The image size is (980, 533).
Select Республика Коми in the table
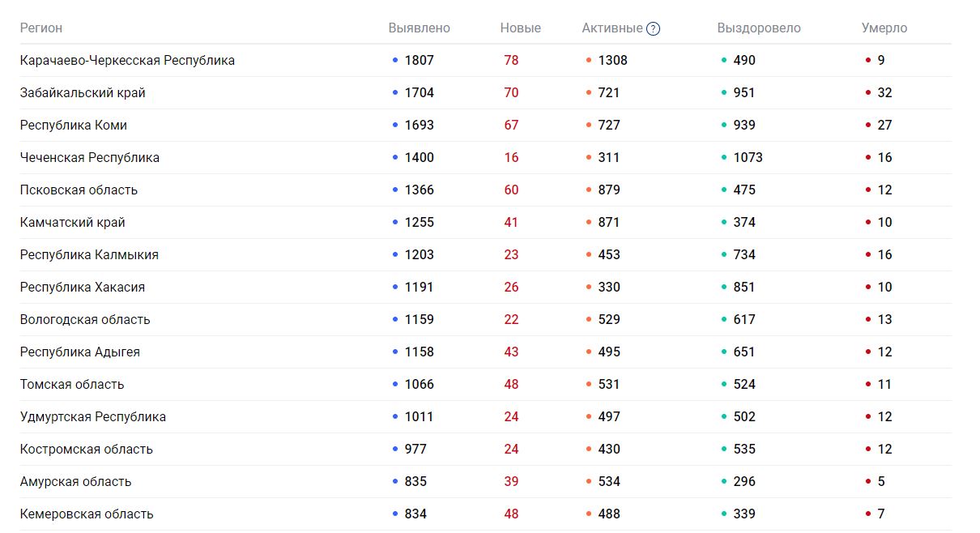74,126
